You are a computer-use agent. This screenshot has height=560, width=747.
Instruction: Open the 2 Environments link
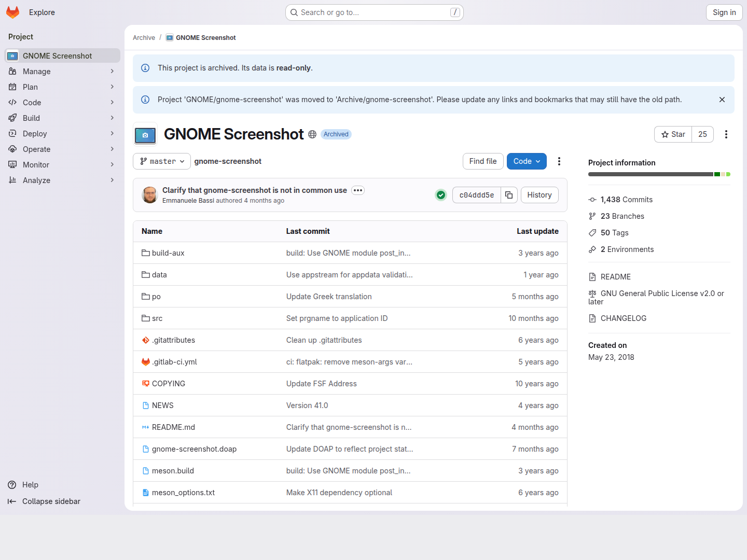click(627, 249)
